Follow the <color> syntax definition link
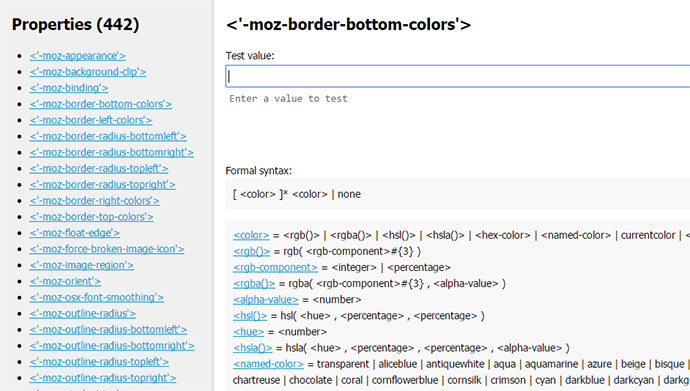The image size is (690, 391). pyautogui.click(x=251, y=235)
